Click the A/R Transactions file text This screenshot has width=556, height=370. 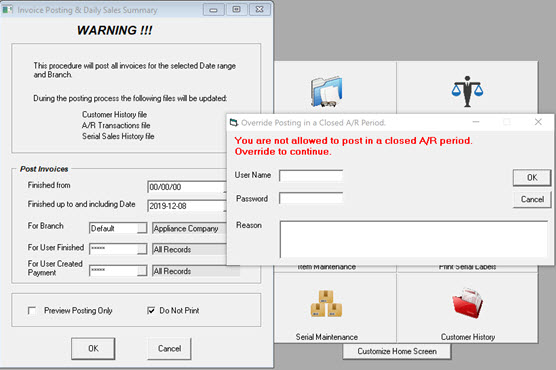116,125
